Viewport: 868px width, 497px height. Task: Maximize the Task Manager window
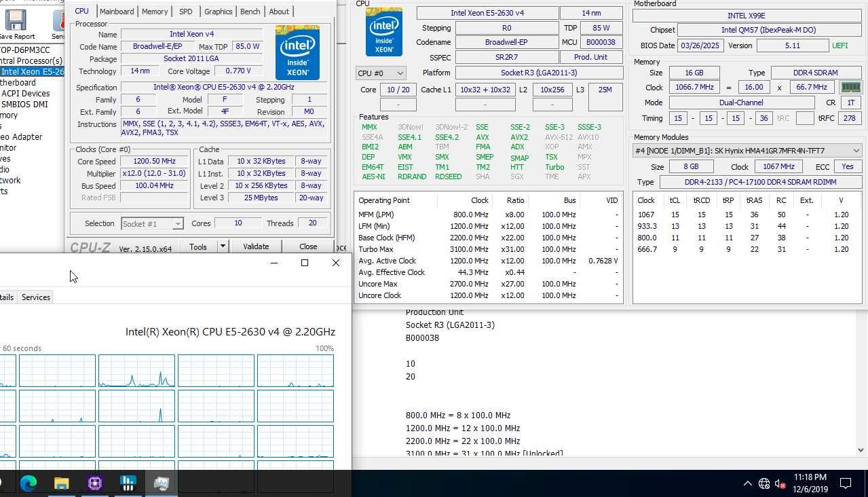[x=305, y=263]
